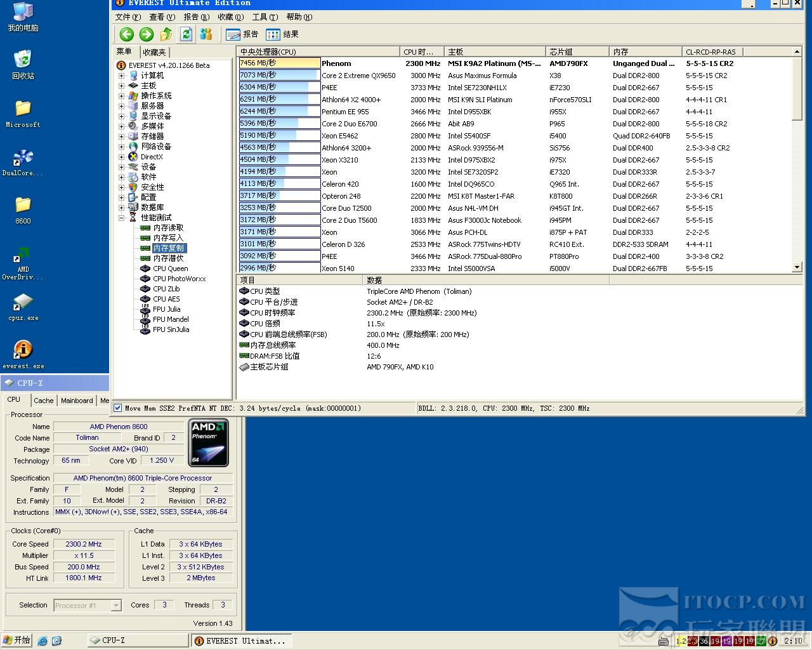
Task: Sort by CL-RCD-RP-RAS column header
Action: pos(712,51)
